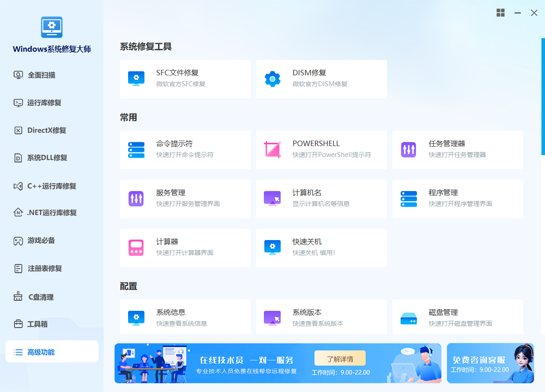Click the 快速关机 monitor icon
The image size is (545, 392).
[272, 248]
